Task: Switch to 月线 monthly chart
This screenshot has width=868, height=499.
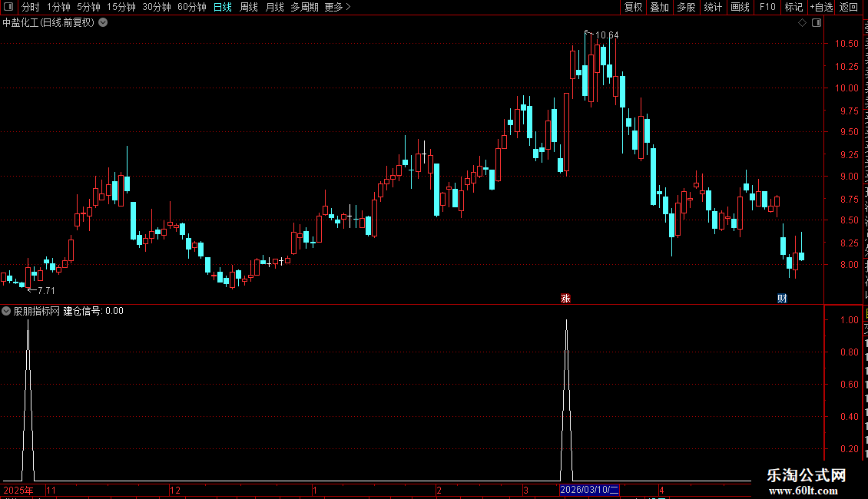Action: [x=274, y=7]
